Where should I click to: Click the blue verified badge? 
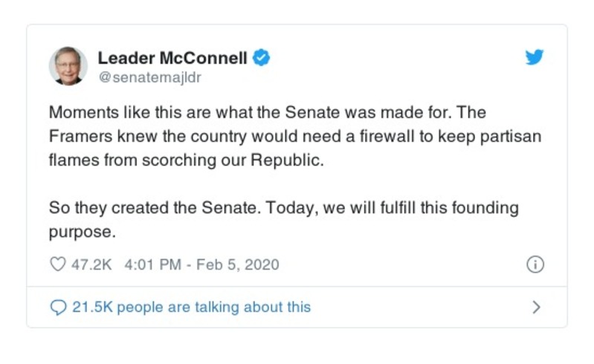(262, 58)
